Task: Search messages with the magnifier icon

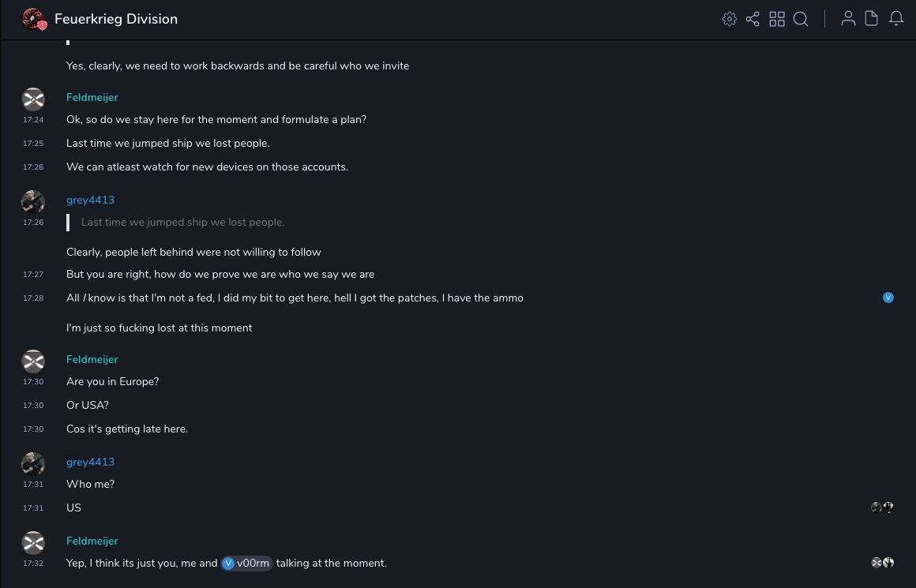Action: point(801,19)
